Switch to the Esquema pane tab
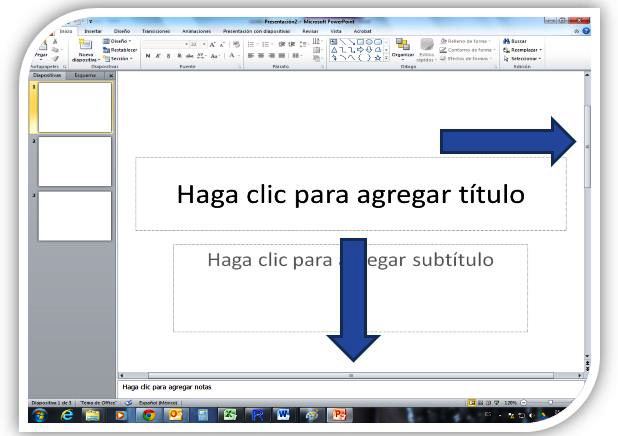618x436 pixels. pyautogui.click(x=86, y=75)
